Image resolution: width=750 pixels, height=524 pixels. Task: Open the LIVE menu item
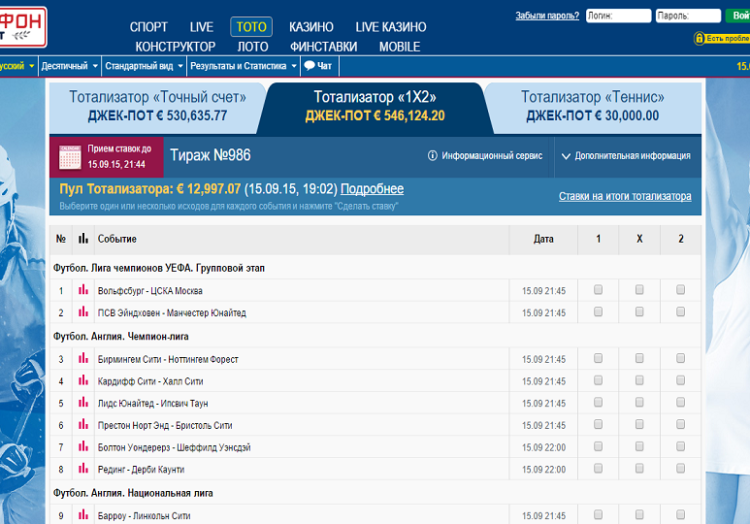[201, 27]
